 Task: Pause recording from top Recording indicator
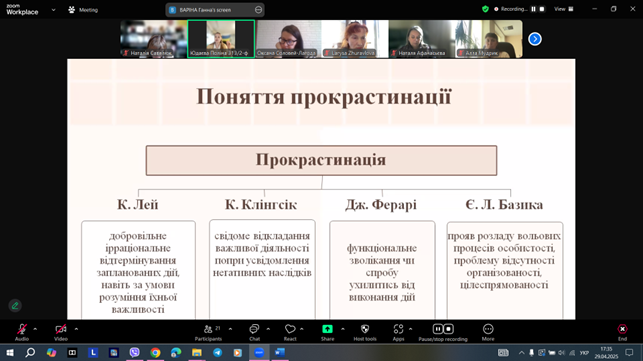click(x=534, y=9)
